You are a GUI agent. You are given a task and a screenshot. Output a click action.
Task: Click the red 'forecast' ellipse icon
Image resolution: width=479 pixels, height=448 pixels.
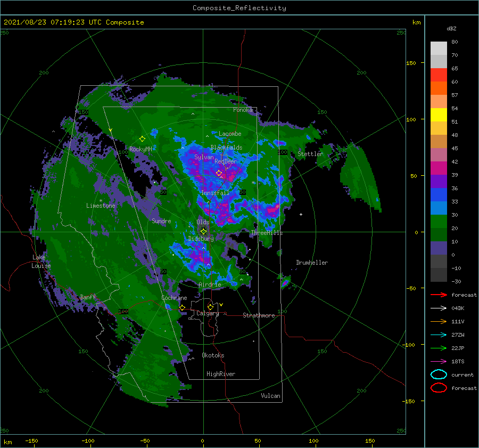click(439, 388)
